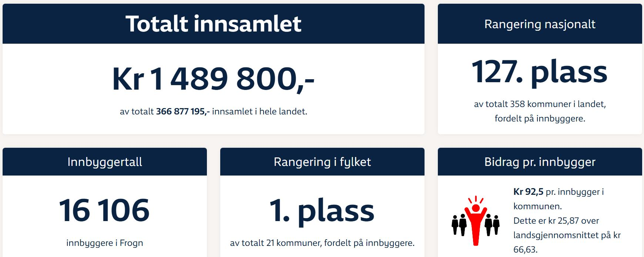Click the black people group on the left of icon

tap(459, 224)
